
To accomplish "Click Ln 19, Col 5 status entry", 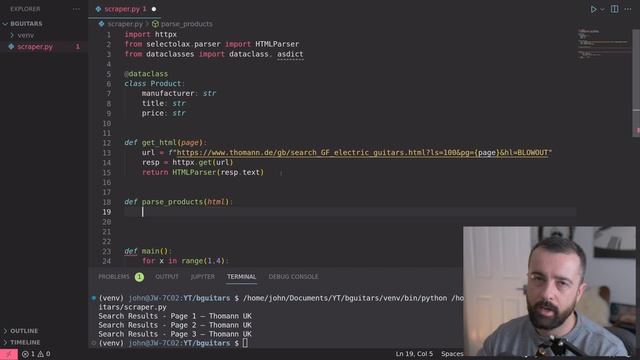I will (414, 354).
